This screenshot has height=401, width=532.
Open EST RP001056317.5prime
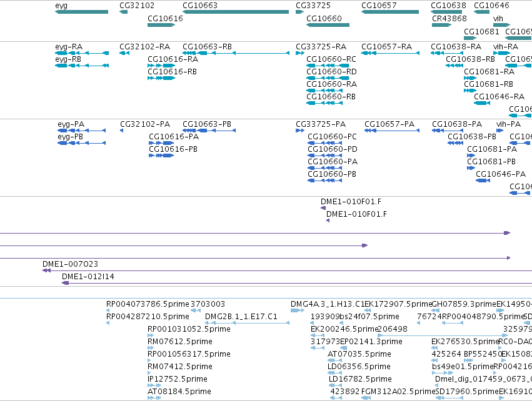(150, 360)
